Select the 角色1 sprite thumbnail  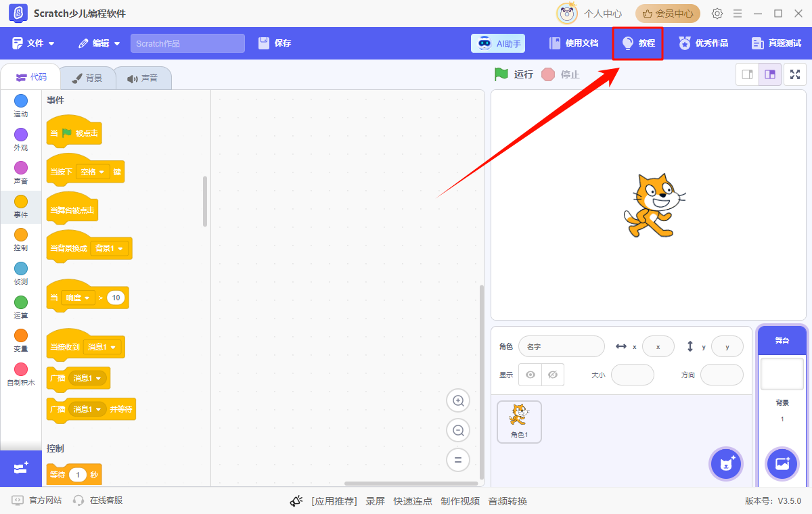tap(519, 422)
